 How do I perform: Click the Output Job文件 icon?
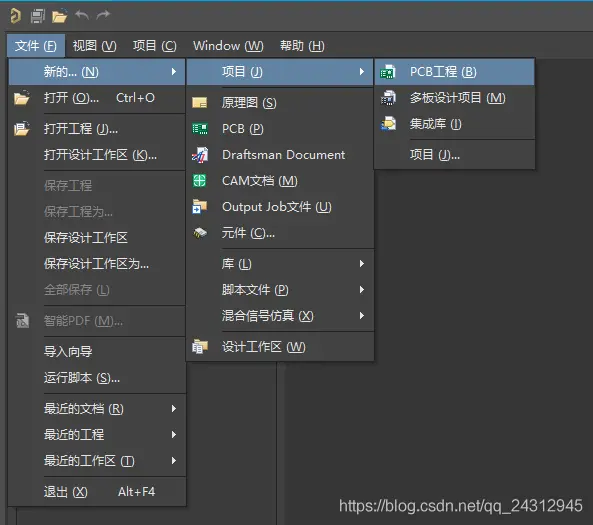pos(200,207)
